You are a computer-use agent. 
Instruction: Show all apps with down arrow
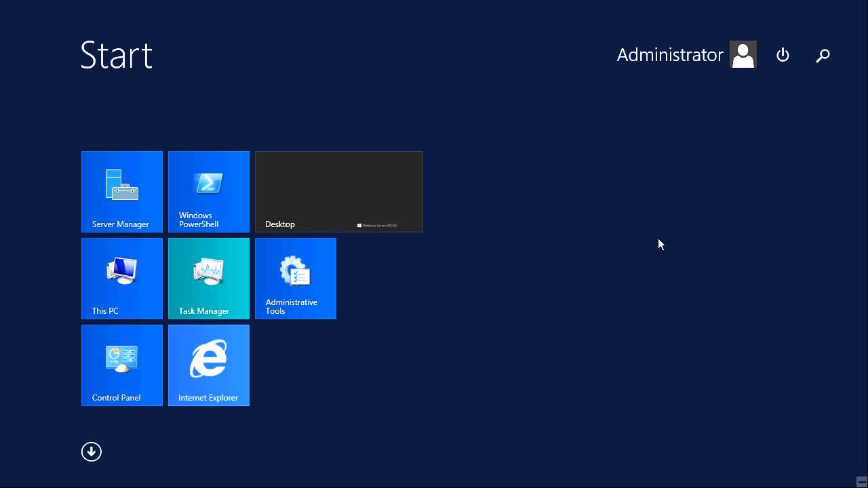pyautogui.click(x=92, y=452)
